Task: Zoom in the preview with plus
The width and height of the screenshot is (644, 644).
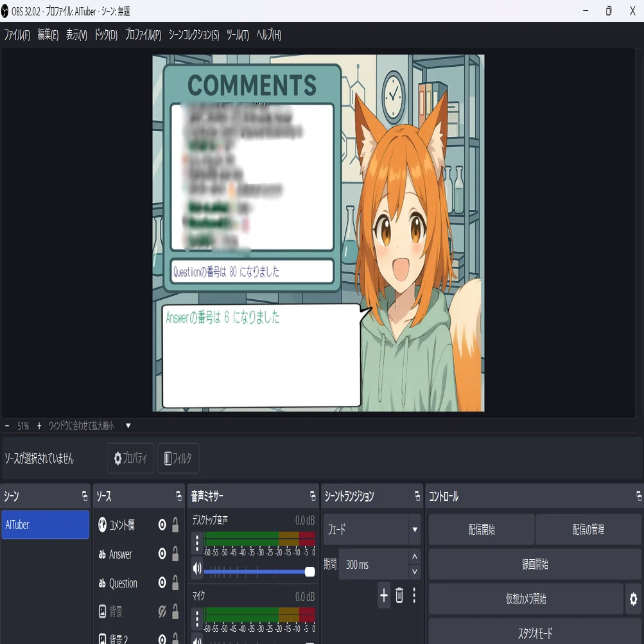Action: (x=39, y=426)
